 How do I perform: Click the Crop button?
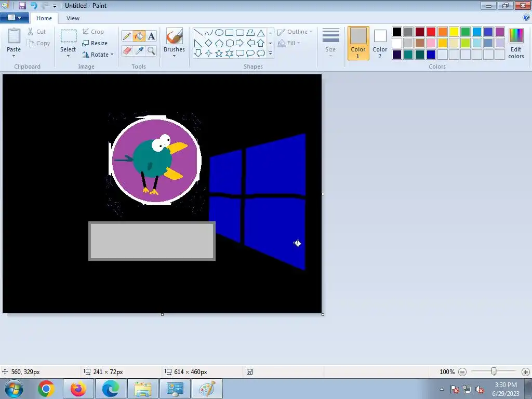coord(93,32)
